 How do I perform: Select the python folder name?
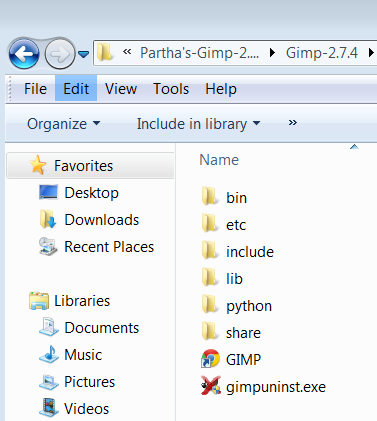249,306
